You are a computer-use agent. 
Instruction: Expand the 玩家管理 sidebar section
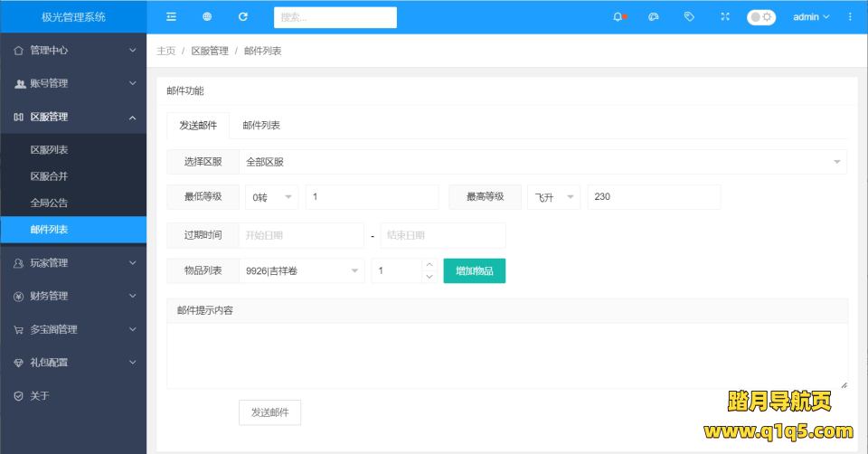(72, 263)
